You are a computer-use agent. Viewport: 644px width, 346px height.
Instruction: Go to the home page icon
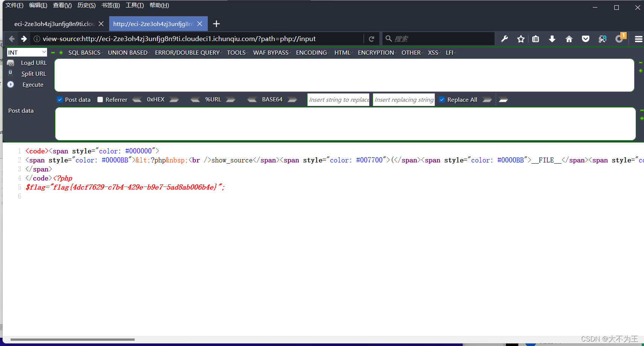pyautogui.click(x=569, y=39)
